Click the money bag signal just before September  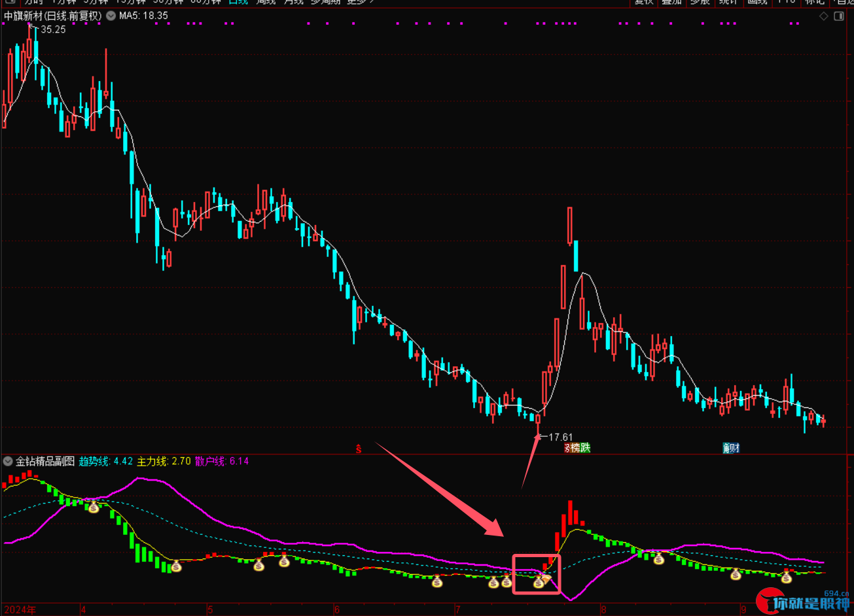click(x=736, y=575)
